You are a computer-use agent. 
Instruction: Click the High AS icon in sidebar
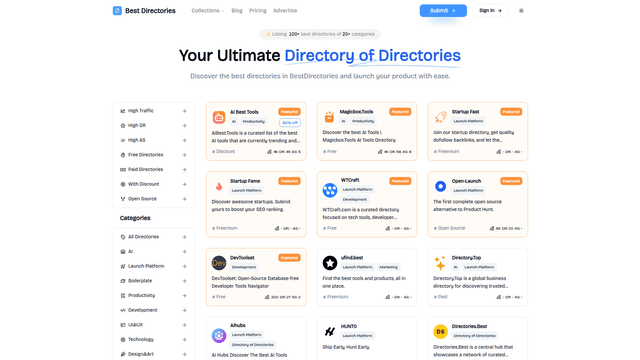(122, 140)
